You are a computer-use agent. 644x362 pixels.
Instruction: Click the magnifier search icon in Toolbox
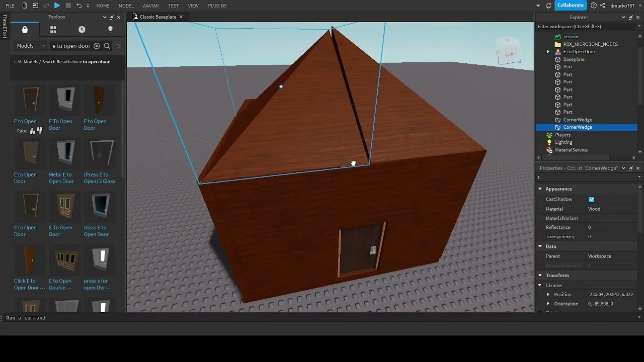[107, 46]
